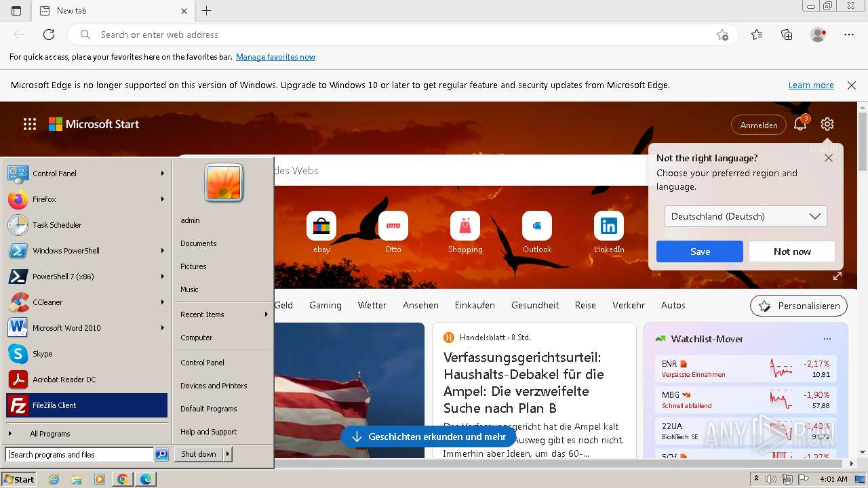Open PowerShell 7 (x86) entry
The width and height of the screenshot is (868, 488).
pyautogui.click(x=86, y=277)
